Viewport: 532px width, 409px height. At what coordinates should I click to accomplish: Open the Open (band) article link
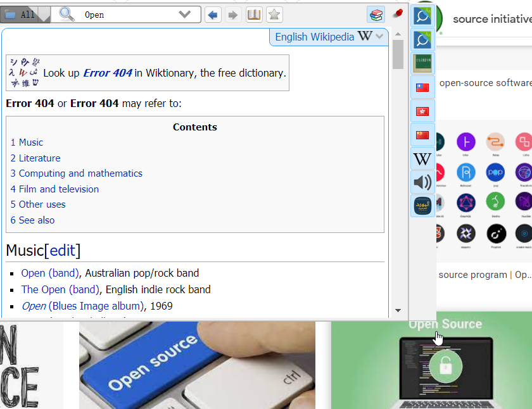(50, 273)
